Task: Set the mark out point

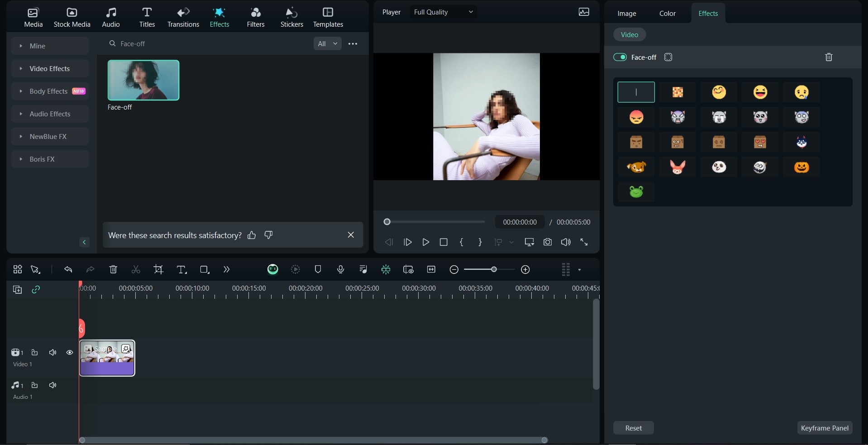Action: (480, 242)
